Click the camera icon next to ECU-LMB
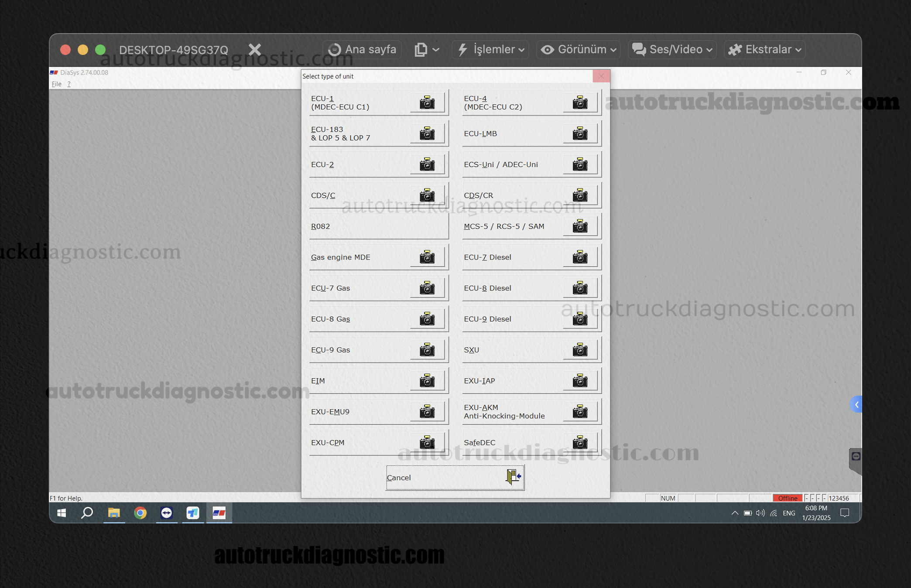 (579, 133)
